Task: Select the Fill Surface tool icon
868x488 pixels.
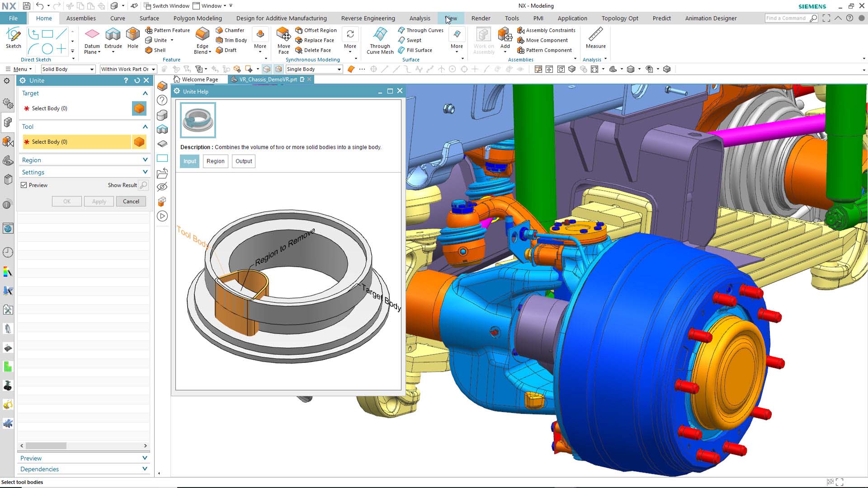Action: (401, 49)
